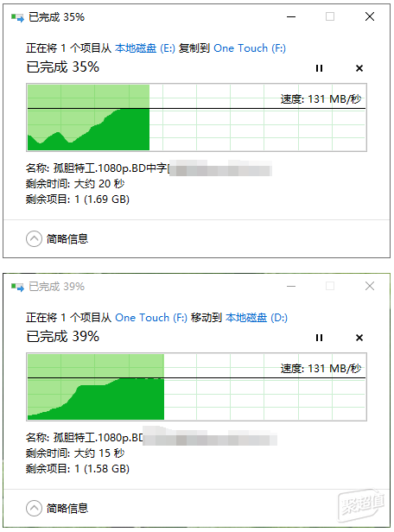Open source link 本地磁盘 (E:)
394x532 pixels.
tap(145, 48)
